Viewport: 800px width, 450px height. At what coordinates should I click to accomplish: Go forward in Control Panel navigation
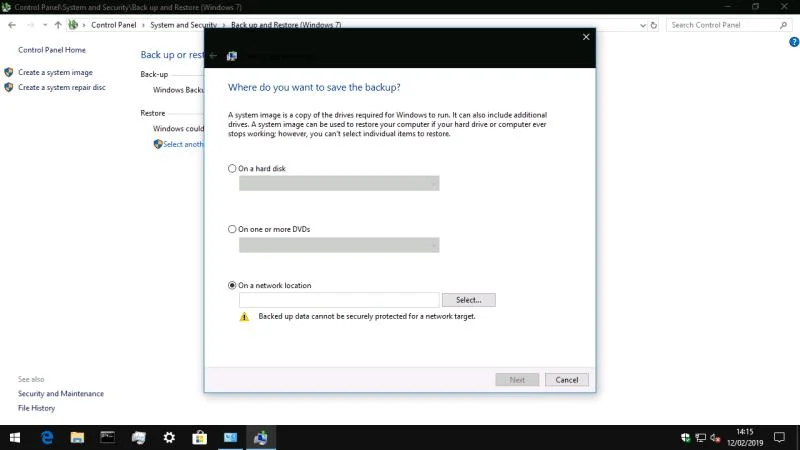point(30,24)
